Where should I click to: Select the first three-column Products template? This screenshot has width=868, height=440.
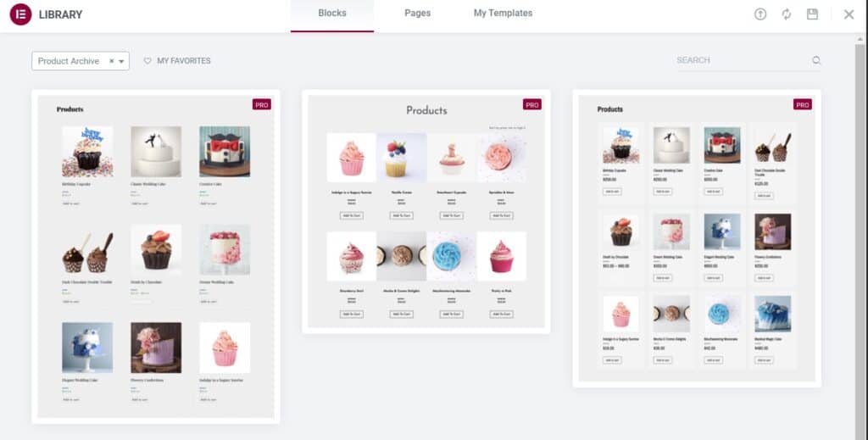pos(156,257)
